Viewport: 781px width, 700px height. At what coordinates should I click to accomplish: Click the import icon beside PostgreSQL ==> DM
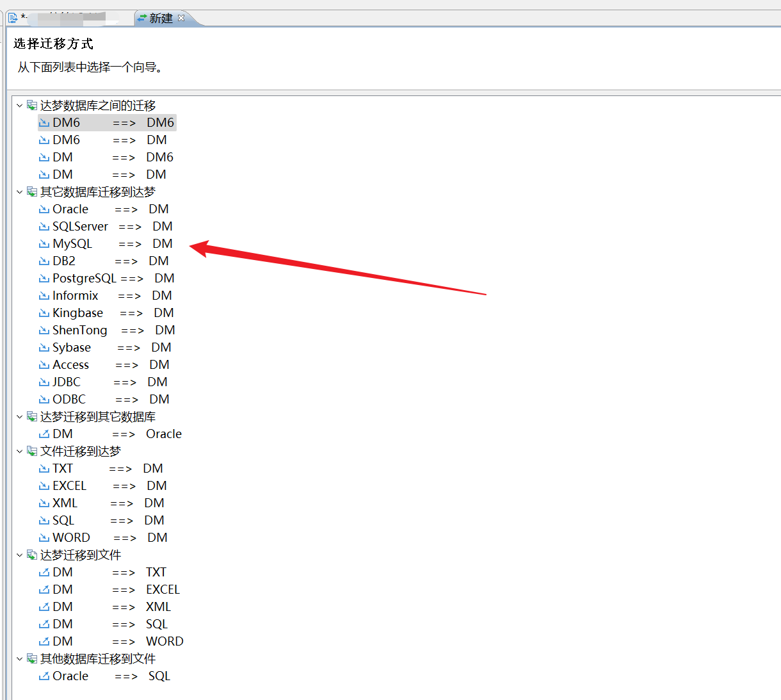click(x=44, y=278)
